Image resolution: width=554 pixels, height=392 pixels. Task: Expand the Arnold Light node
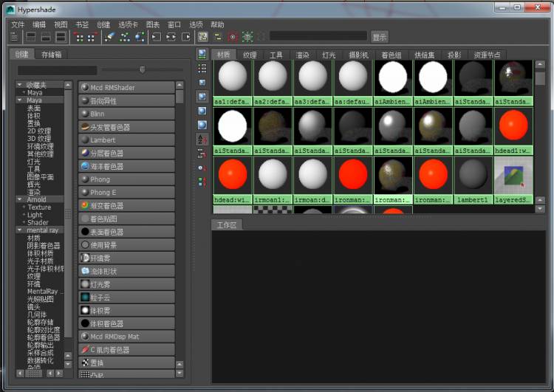[24, 215]
